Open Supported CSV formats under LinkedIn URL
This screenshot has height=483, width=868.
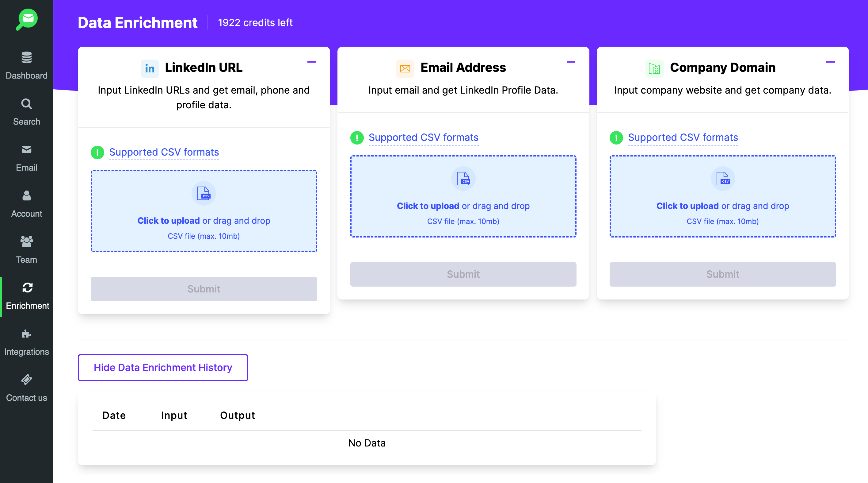[x=164, y=152]
